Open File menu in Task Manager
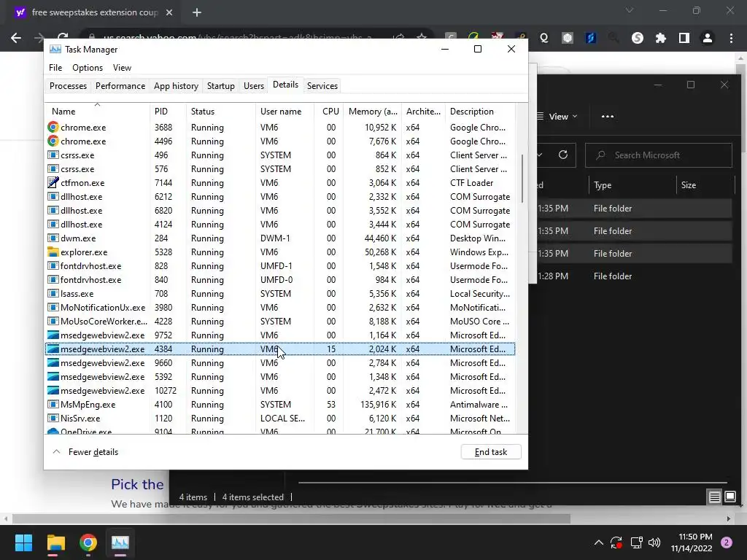The height and width of the screenshot is (560, 747). (x=55, y=68)
